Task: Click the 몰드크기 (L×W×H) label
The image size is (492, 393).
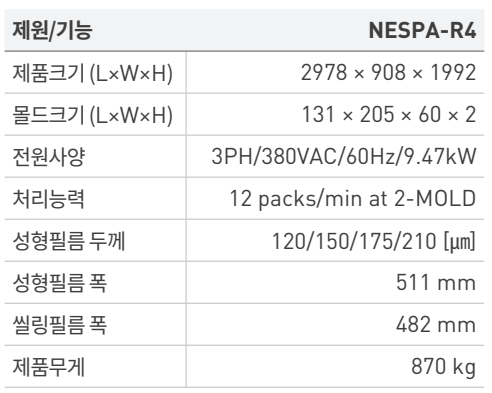Action: tap(93, 115)
